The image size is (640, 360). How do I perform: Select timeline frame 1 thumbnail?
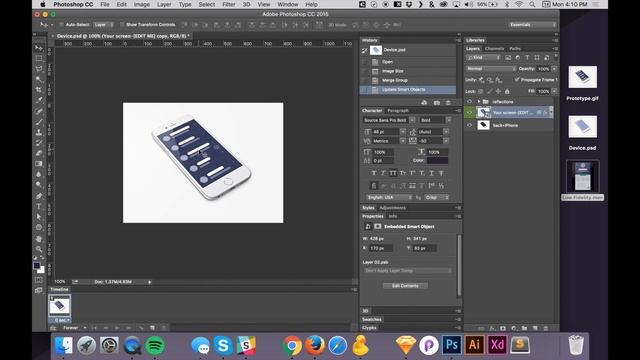pyautogui.click(x=60, y=305)
